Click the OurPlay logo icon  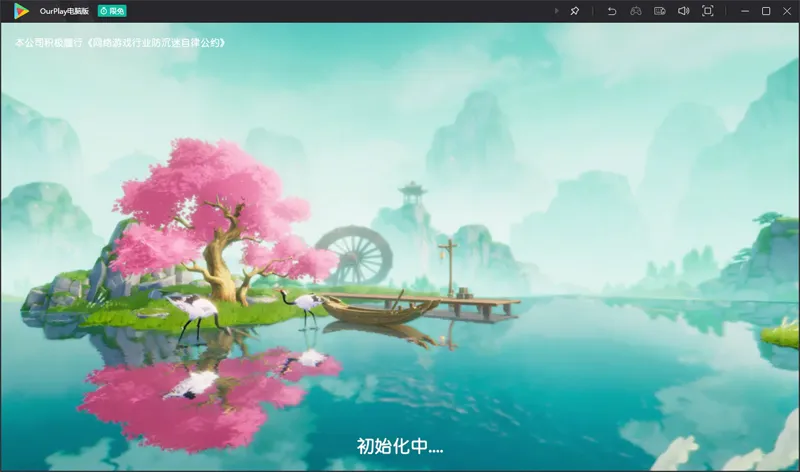(21, 11)
